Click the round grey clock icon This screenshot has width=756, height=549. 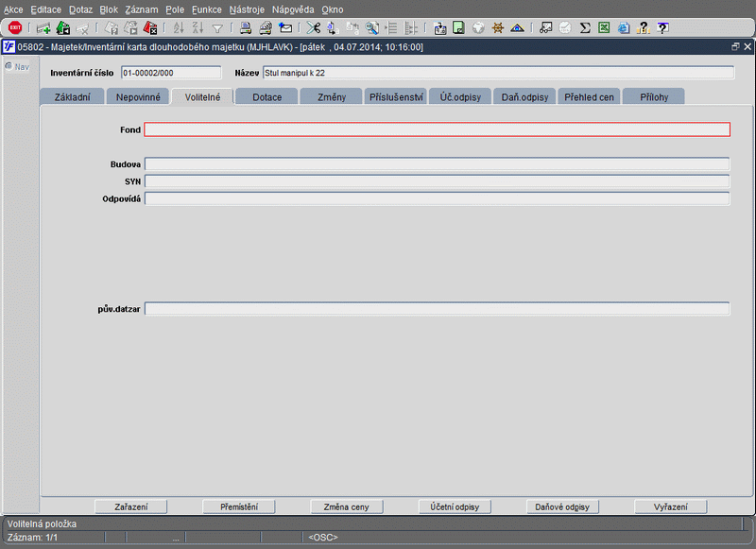tap(565, 28)
